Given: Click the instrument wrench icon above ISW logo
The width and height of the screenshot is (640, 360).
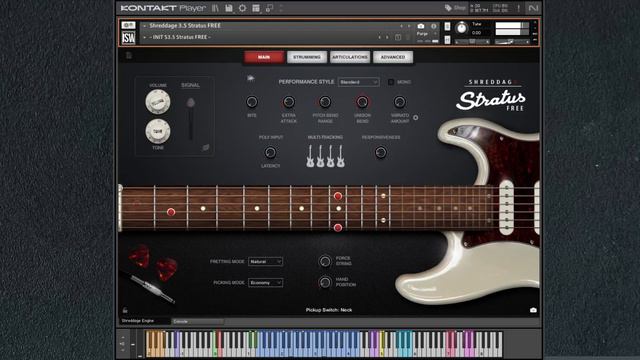Looking at the screenshot, I should pos(128,25).
